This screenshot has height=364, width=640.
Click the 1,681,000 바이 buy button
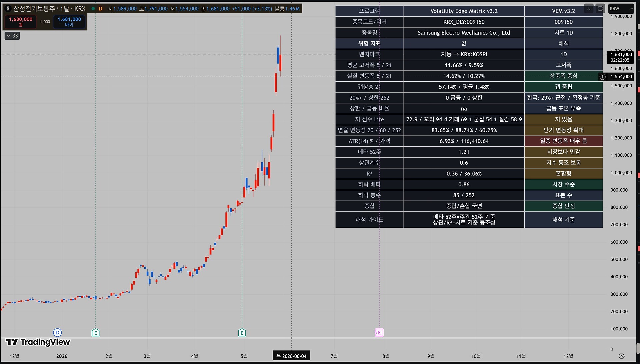[69, 22]
